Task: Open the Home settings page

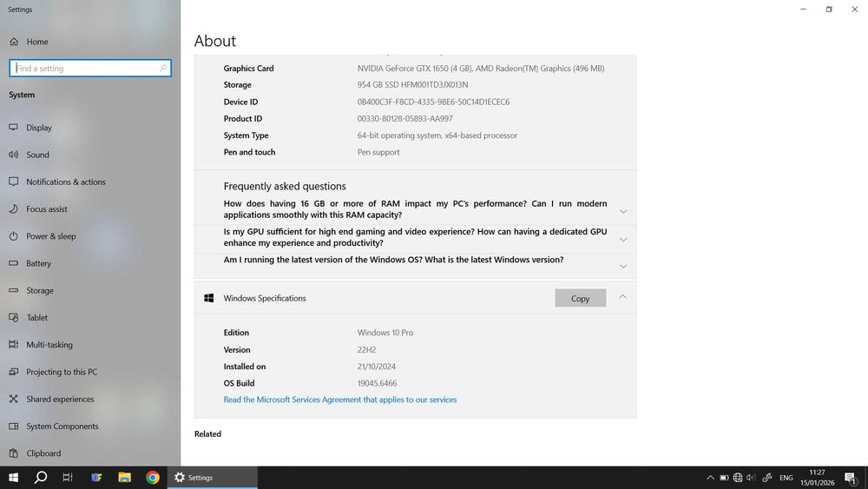Action: 37,42
